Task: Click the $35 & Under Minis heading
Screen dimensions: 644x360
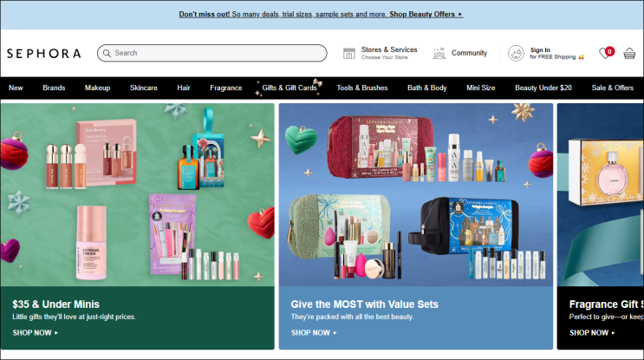Action: (55, 304)
